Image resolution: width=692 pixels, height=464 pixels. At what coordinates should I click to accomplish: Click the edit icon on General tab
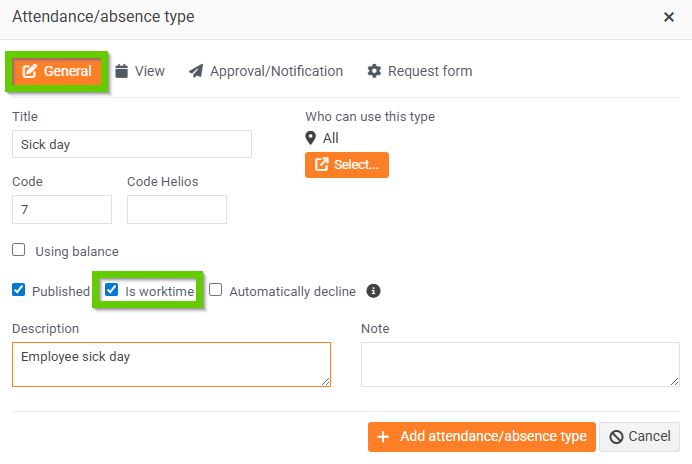pos(30,71)
